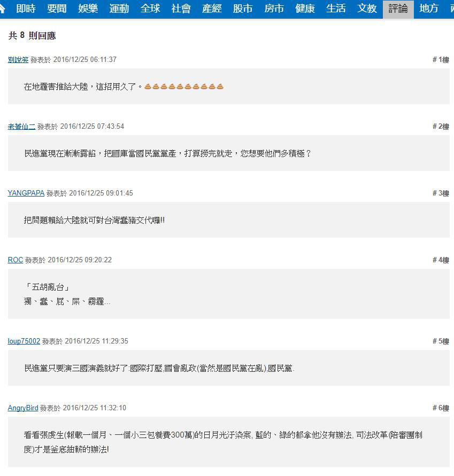
Task: Open loup75002's profile link
Action: [24, 341]
